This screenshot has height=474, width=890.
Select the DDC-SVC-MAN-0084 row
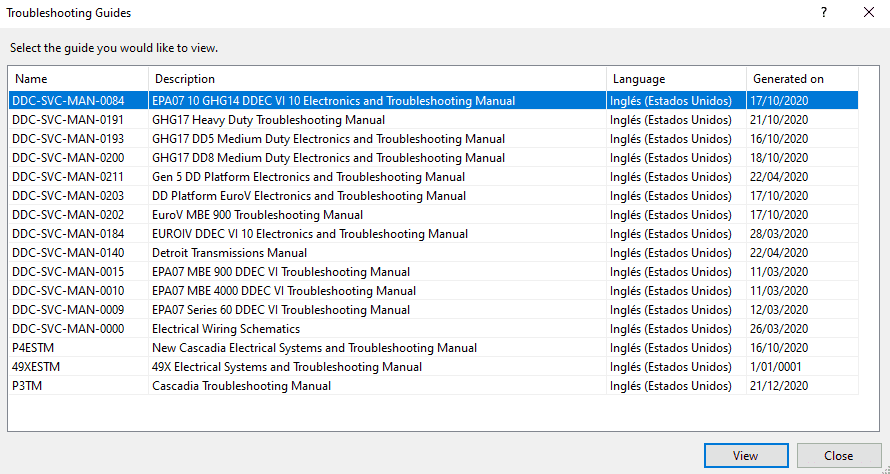433,101
